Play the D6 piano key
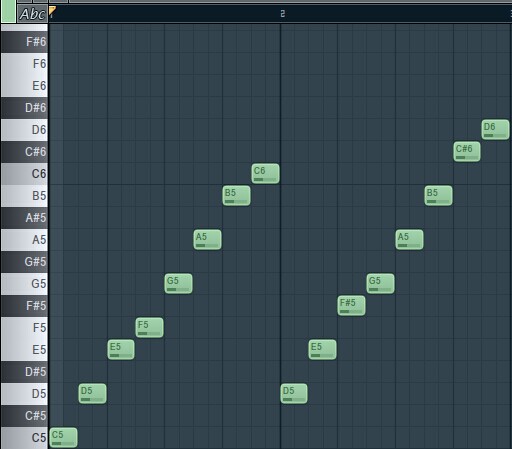512x449 pixels. coord(24,130)
